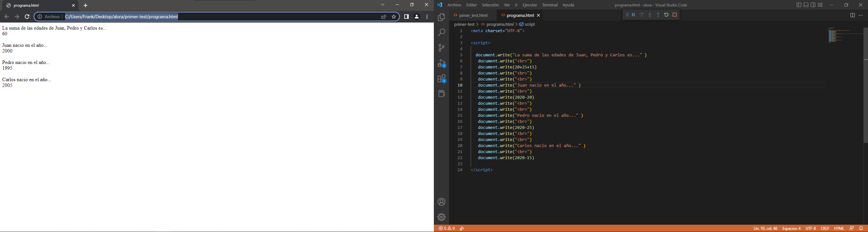The width and height of the screenshot is (868, 232).
Task: Click Lín. 10, col. 46 in status bar
Action: click(x=765, y=228)
